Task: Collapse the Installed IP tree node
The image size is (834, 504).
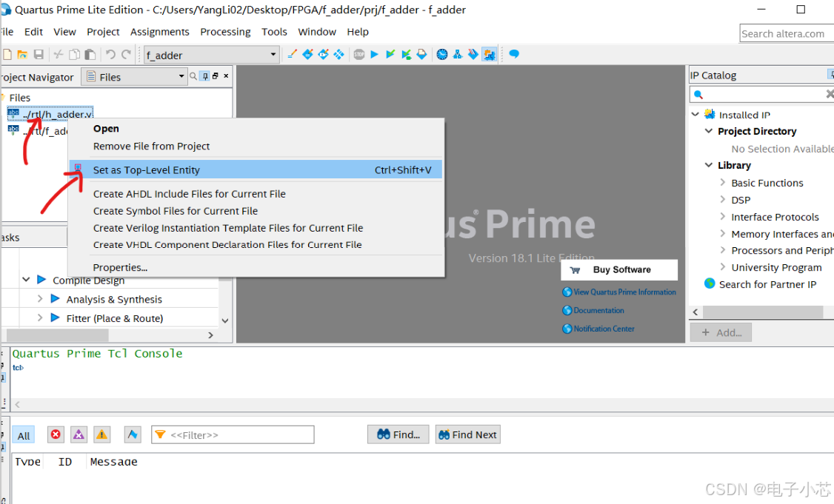Action: [x=695, y=114]
